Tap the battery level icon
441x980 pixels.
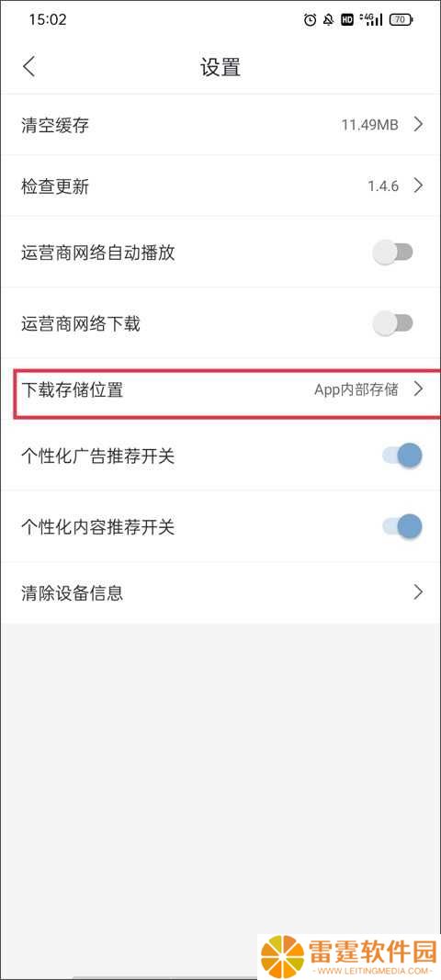pyautogui.click(x=401, y=20)
